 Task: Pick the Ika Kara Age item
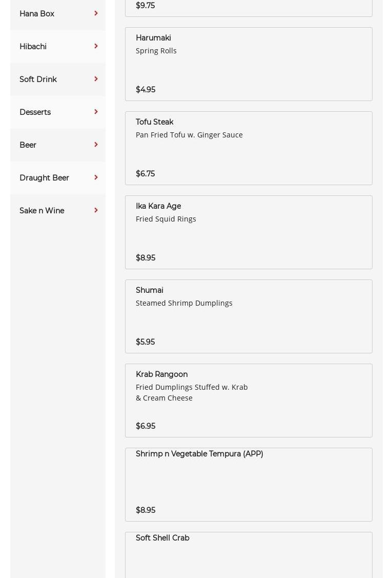(x=249, y=232)
